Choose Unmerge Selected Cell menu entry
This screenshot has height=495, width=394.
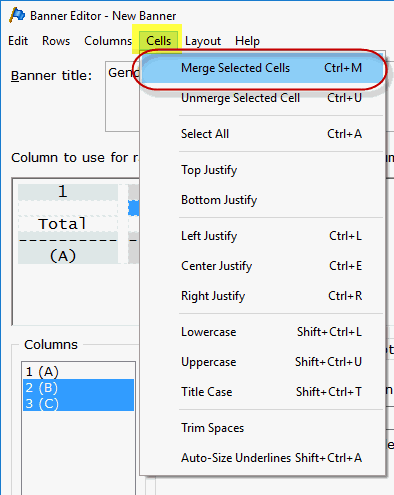(263, 98)
